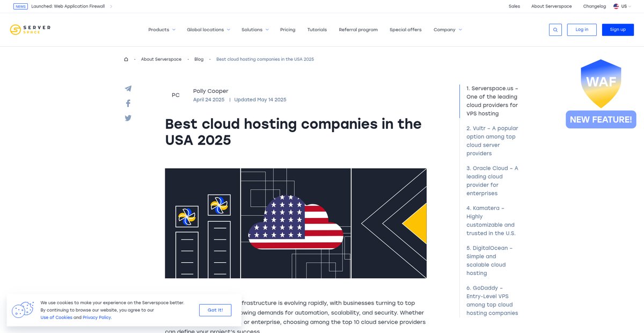Click the Serverspace logo
The image size is (644, 333).
(x=30, y=30)
